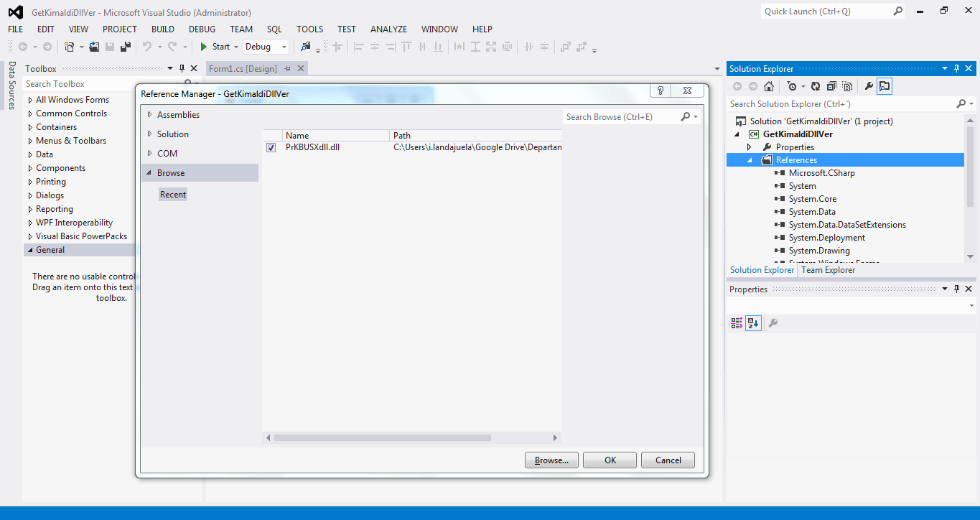Viewport: 980px width, 520px height.
Task: Click the right arrow of Reference Manager scrollbar
Action: (x=555, y=437)
